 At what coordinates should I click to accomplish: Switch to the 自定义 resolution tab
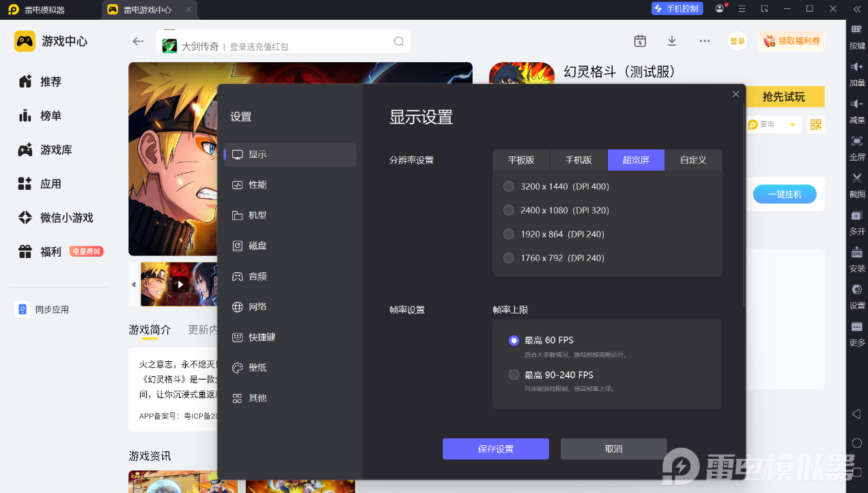[693, 160]
